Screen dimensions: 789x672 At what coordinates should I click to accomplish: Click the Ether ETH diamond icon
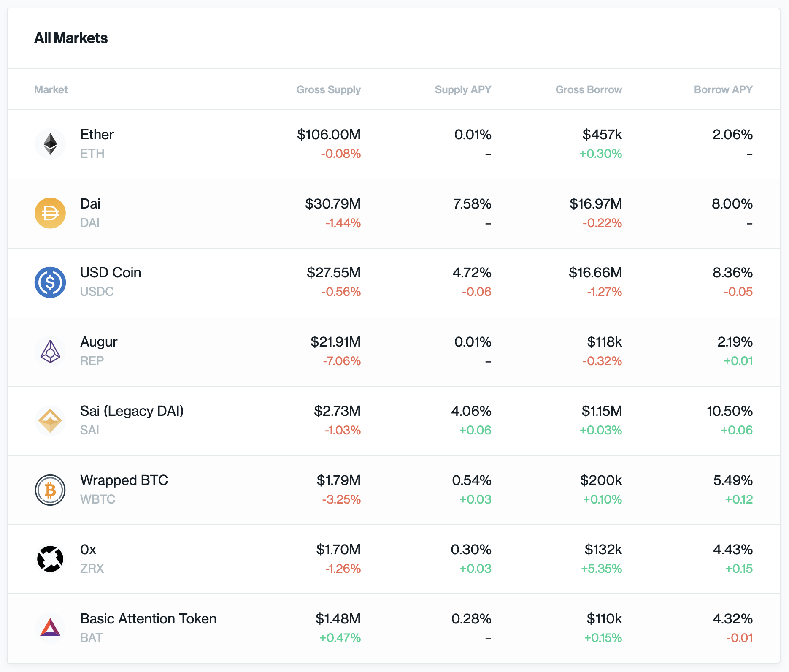coord(50,144)
